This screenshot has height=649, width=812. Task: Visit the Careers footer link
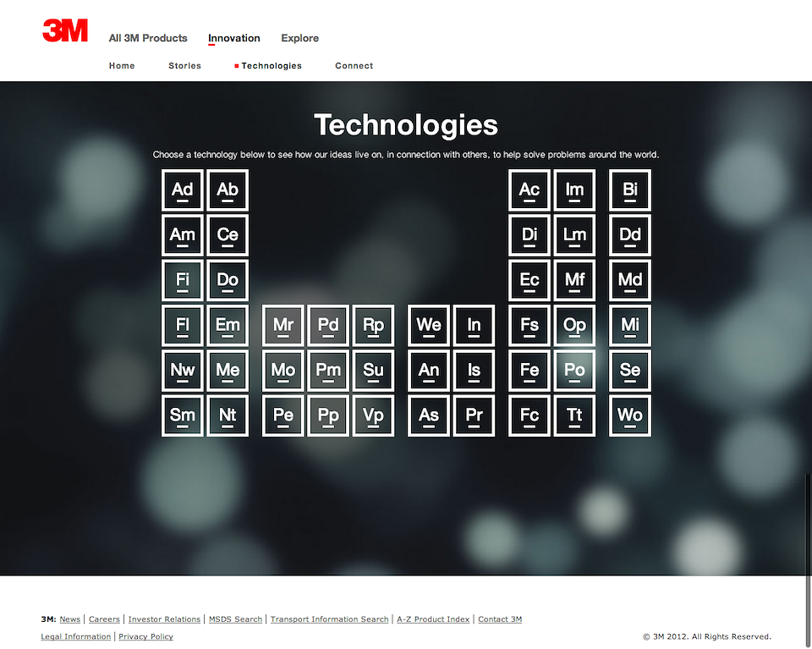pos(104,619)
